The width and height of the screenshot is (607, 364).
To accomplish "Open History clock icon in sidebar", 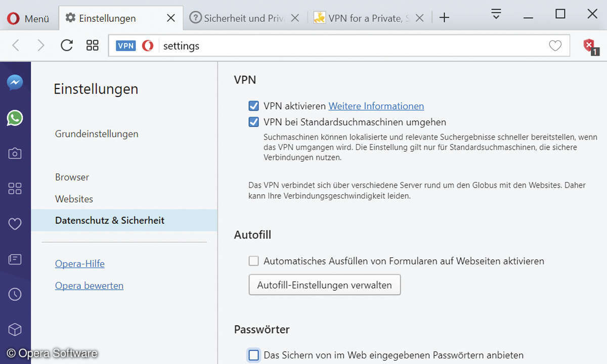I will 15,294.
